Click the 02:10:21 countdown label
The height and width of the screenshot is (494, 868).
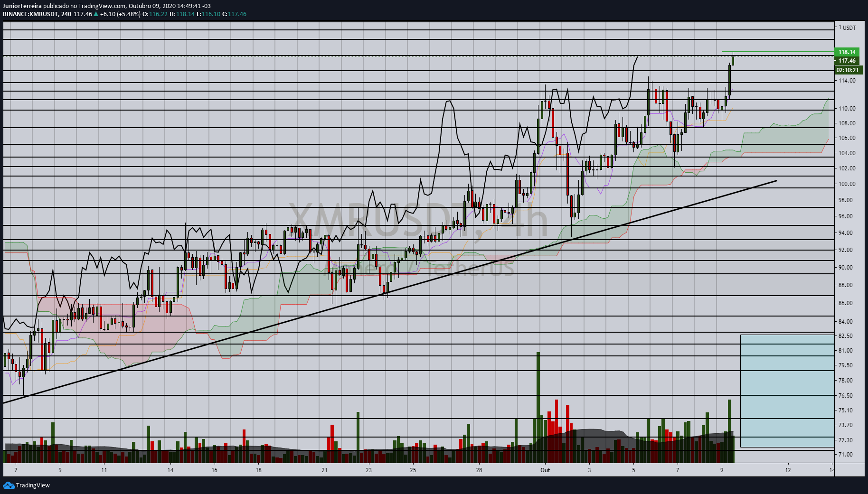(848, 70)
